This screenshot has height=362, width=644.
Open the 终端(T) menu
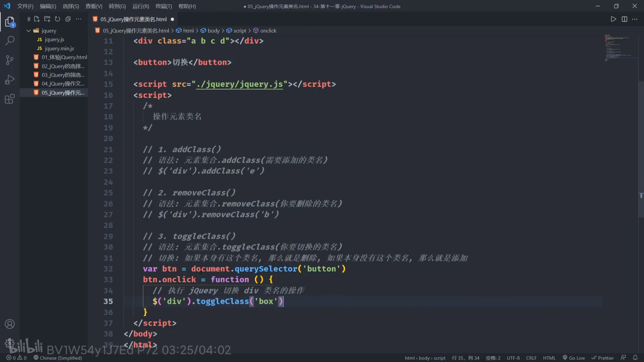[164, 6]
